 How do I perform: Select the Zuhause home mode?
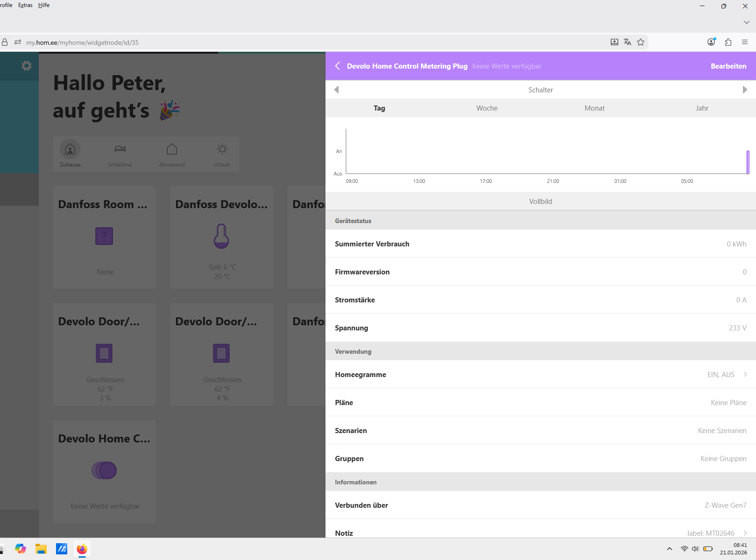[x=70, y=154]
